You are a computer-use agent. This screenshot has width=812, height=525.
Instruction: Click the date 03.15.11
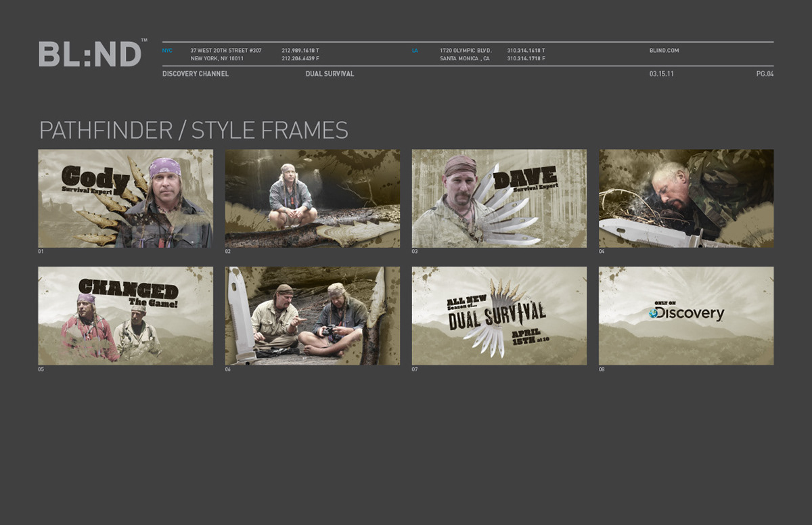(661, 74)
